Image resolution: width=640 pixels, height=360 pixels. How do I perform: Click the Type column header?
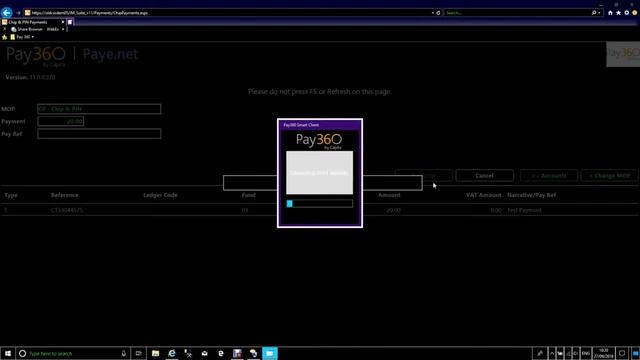11,195
